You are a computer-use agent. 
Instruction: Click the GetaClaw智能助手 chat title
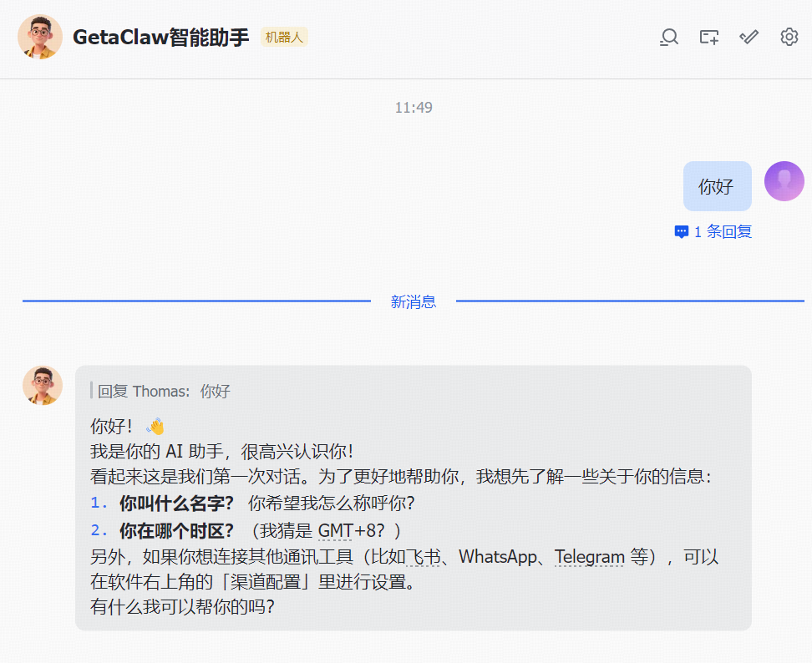tap(159, 37)
